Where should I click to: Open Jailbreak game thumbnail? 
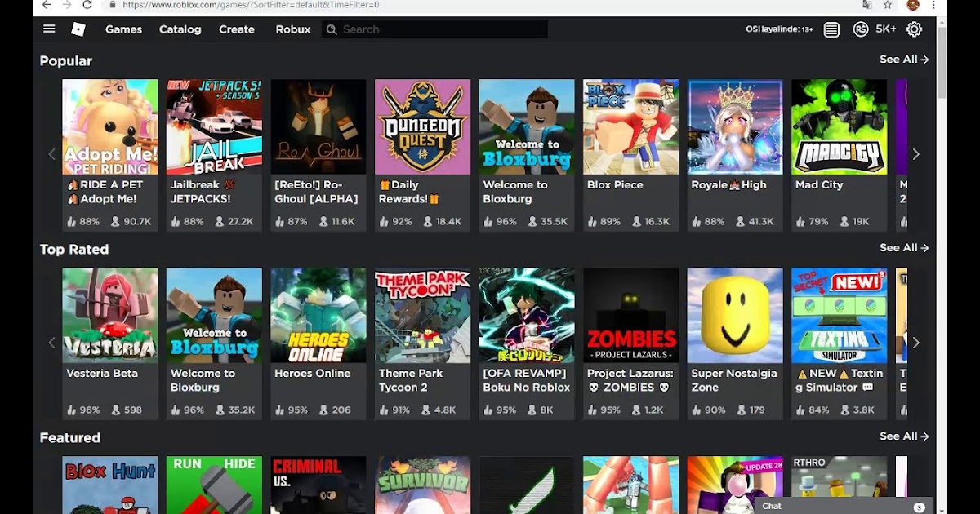click(x=214, y=126)
